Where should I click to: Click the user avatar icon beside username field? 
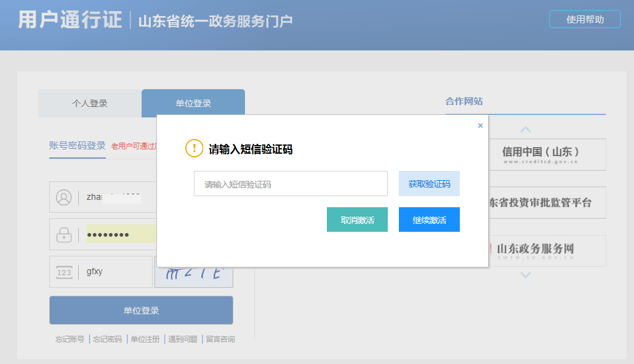[x=65, y=197]
